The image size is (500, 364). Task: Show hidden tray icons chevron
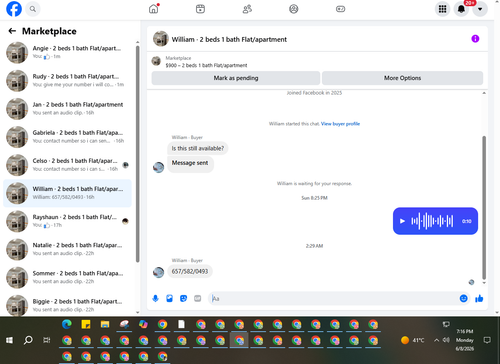436,340
